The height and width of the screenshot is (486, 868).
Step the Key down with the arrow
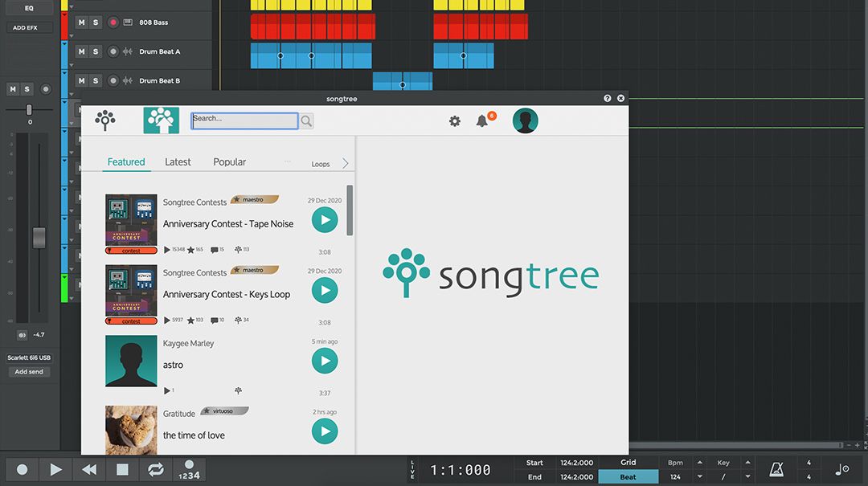(x=748, y=476)
